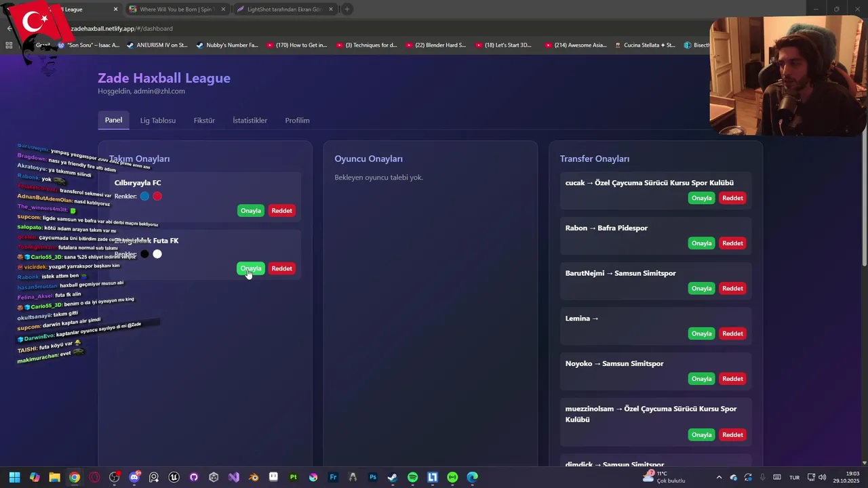Viewport: 868px width, 488px height.
Task: Open the Windows Start menu
Action: pyautogui.click(x=14, y=477)
